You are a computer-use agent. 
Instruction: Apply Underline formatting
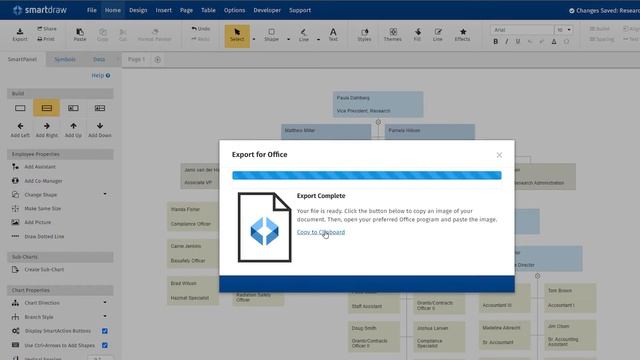pos(518,42)
